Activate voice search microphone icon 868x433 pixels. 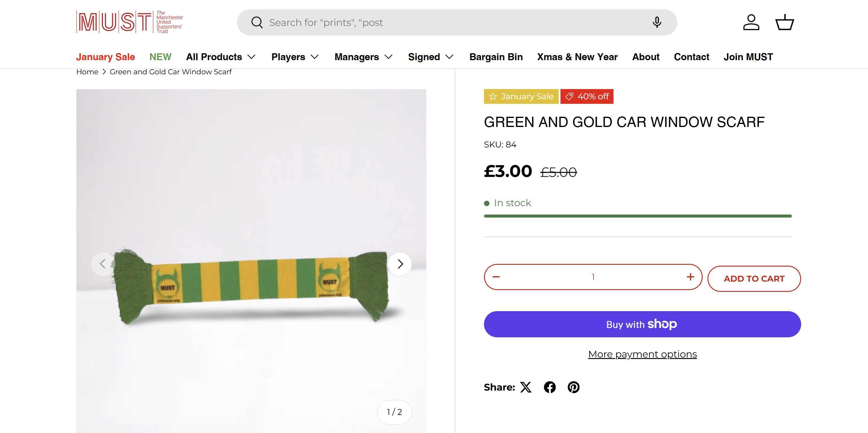tap(657, 23)
